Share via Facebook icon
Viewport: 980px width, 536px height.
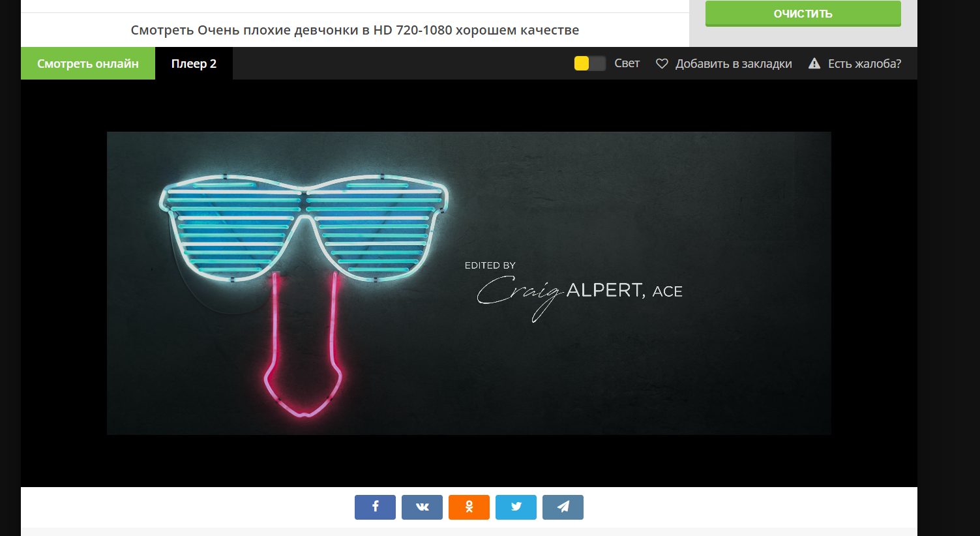(x=375, y=507)
